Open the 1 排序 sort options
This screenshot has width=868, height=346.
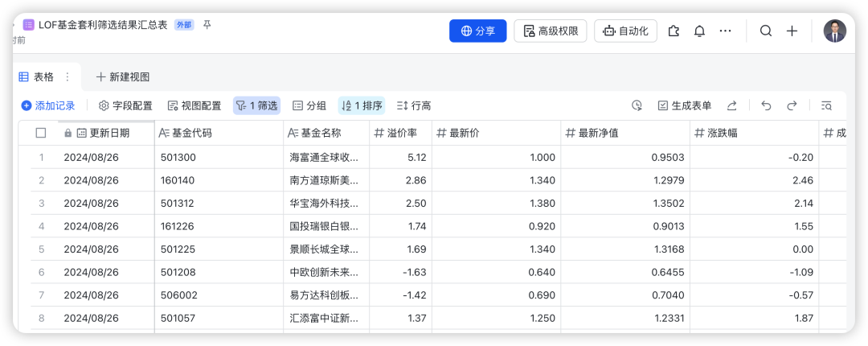click(362, 105)
